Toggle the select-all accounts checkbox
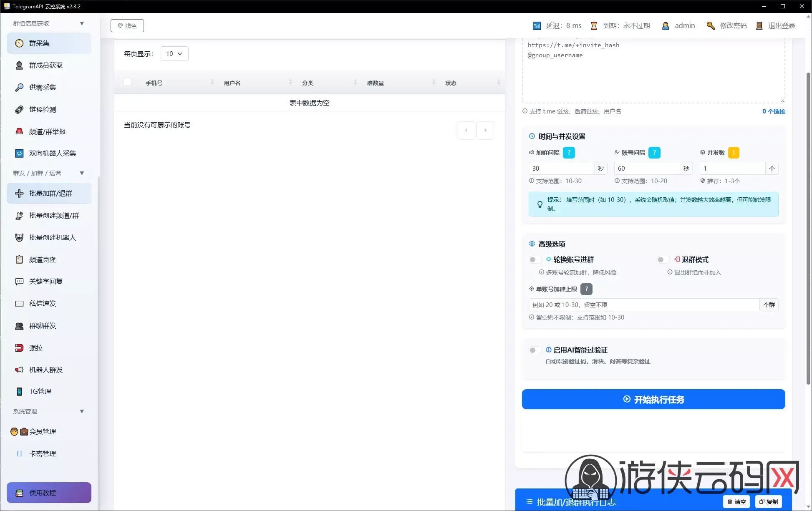Image resolution: width=812 pixels, height=511 pixels. 127,82
